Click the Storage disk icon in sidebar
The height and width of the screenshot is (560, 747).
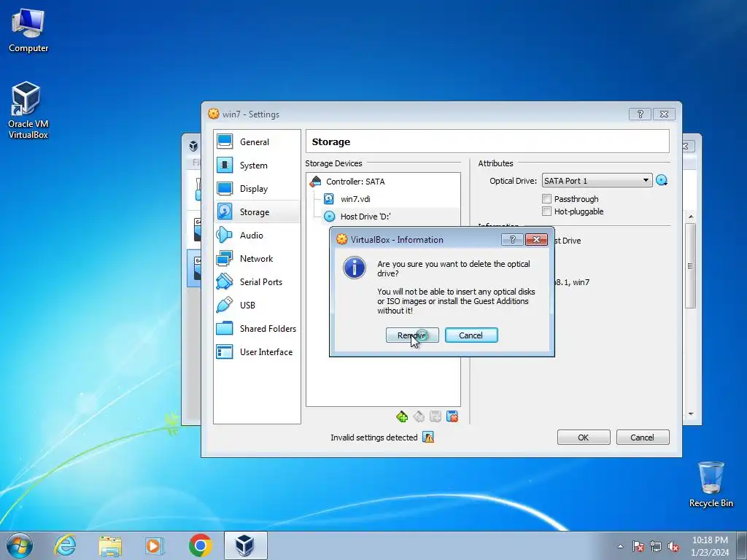point(225,211)
